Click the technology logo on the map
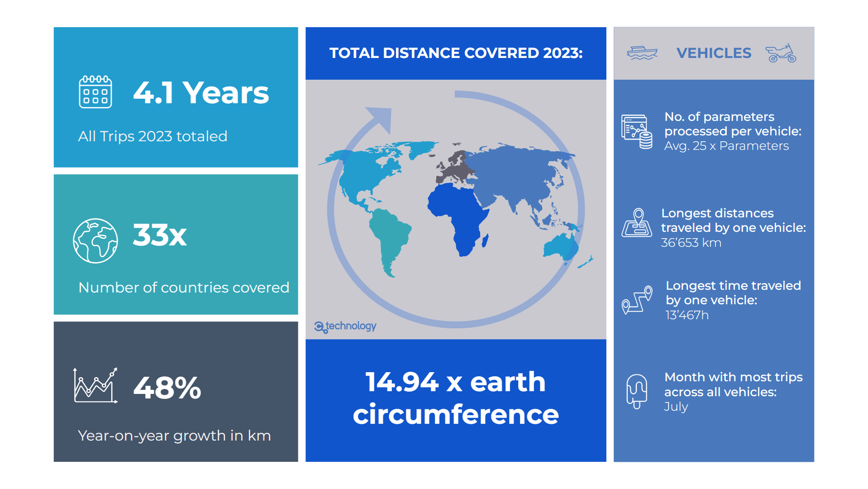868x489 pixels. (345, 326)
